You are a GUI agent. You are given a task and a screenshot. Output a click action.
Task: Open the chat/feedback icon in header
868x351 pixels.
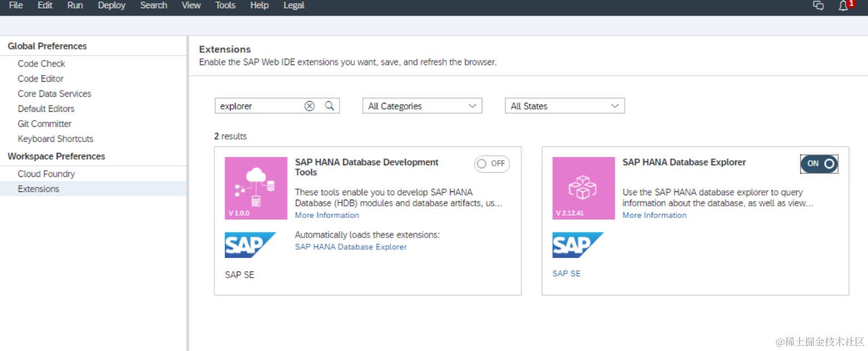pyautogui.click(x=818, y=5)
